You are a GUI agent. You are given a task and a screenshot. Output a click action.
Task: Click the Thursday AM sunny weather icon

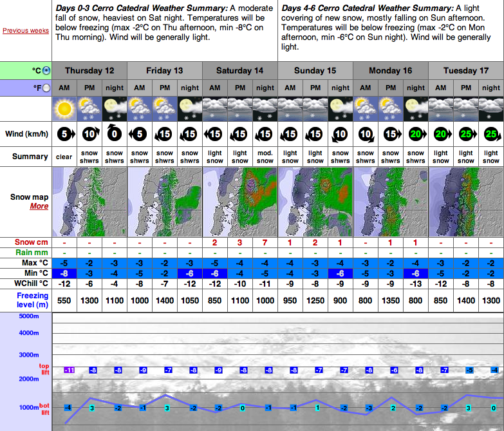click(x=64, y=109)
